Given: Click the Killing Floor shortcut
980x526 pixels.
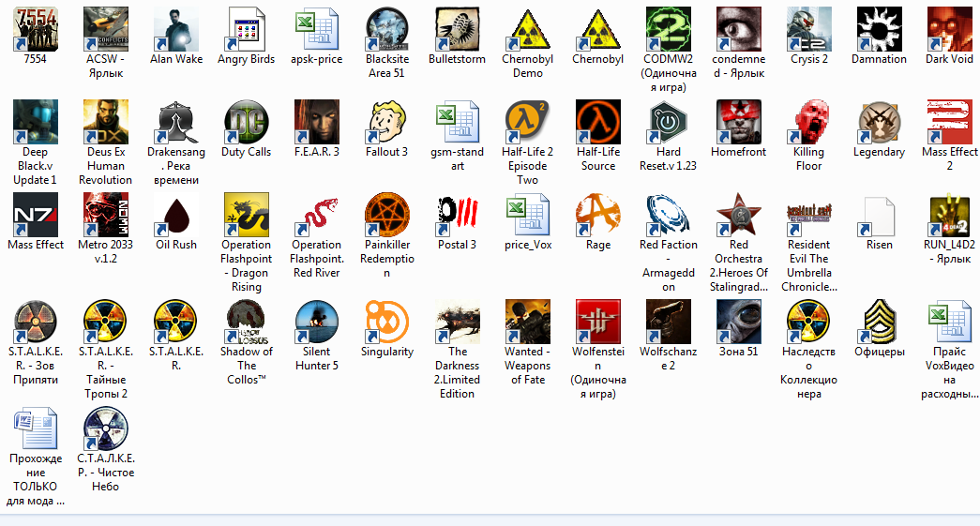Looking at the screenshot, I should [808, 122].
